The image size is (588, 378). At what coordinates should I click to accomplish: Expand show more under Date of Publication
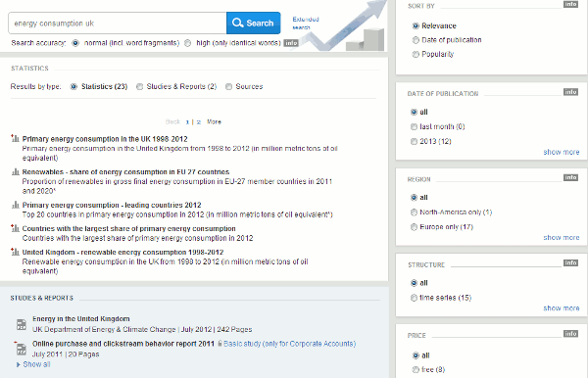pyautogui.click(x=562, y=152)
